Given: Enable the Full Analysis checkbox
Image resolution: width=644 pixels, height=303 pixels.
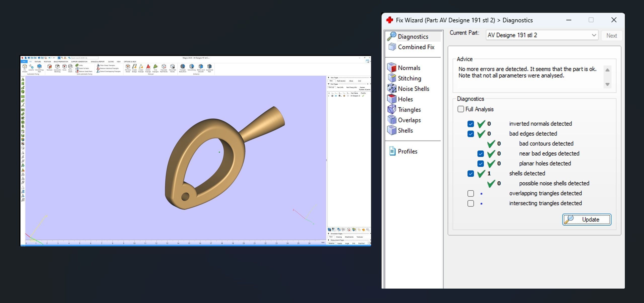Looking at the screenshot, I should (x=461, y=109).
